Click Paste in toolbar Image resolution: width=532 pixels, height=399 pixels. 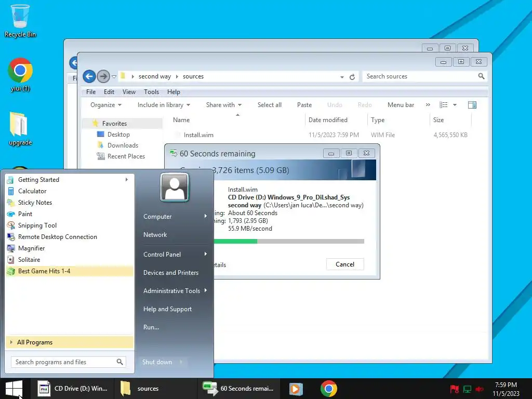click(x=304, y=105)
